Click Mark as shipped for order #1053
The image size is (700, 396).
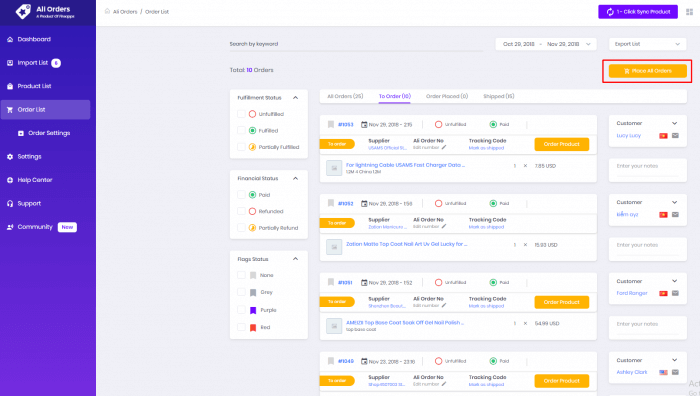[x=486, y=148]
